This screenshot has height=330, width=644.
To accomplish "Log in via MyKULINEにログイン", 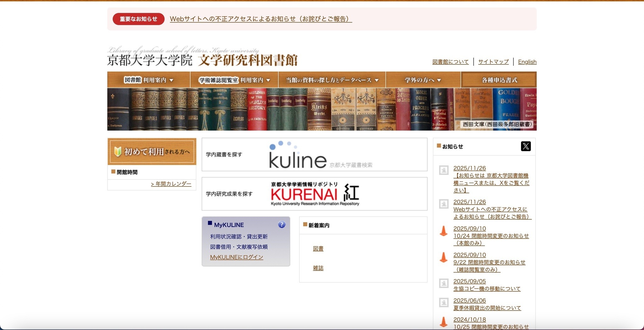I will [237, 257].
